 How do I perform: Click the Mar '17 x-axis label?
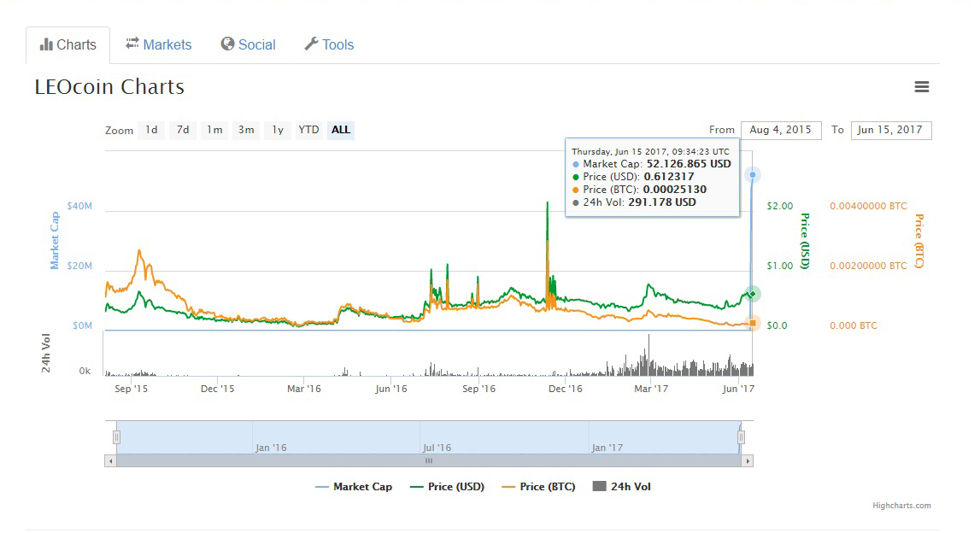(x=651, y=389)
